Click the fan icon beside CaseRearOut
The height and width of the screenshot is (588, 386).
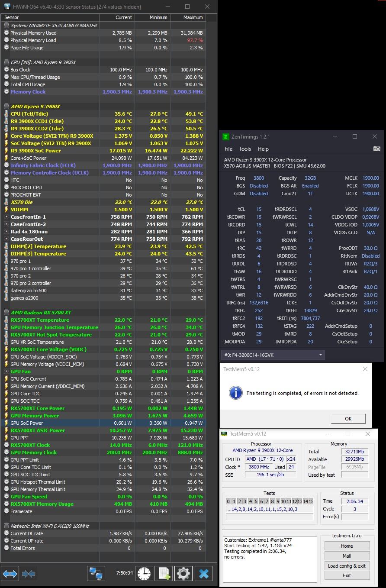click(6, 239)
